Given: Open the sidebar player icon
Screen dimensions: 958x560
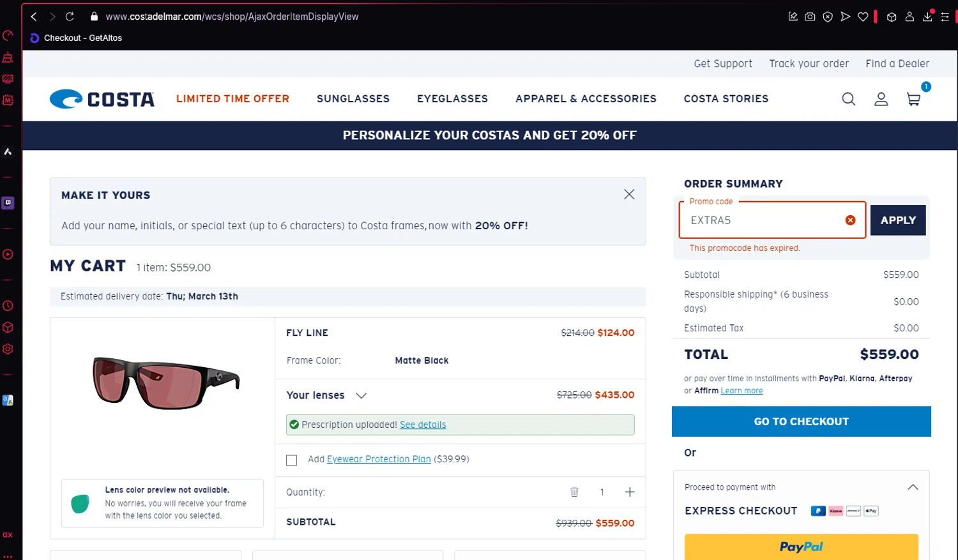Looking at the screenshot, I should pos(8,254).
